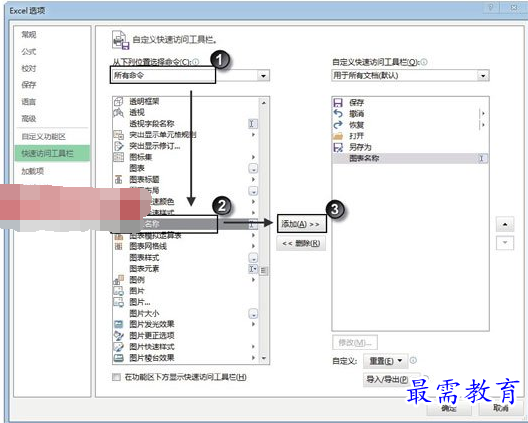The width and height of the screenshot is (528, 423).
Task: Open the 所有命令 dropdown
Action: [263, 76]
